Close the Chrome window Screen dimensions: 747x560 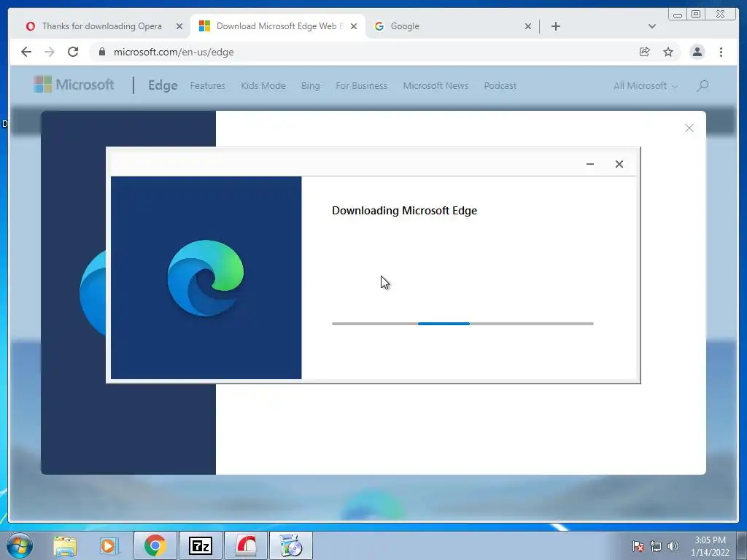pyautogui.click(x=720, y=15)
